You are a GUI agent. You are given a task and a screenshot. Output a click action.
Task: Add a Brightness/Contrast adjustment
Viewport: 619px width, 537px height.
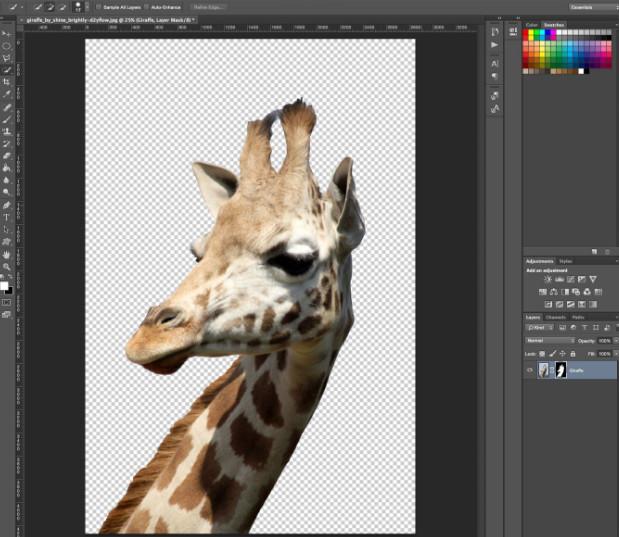pos(548,279)
